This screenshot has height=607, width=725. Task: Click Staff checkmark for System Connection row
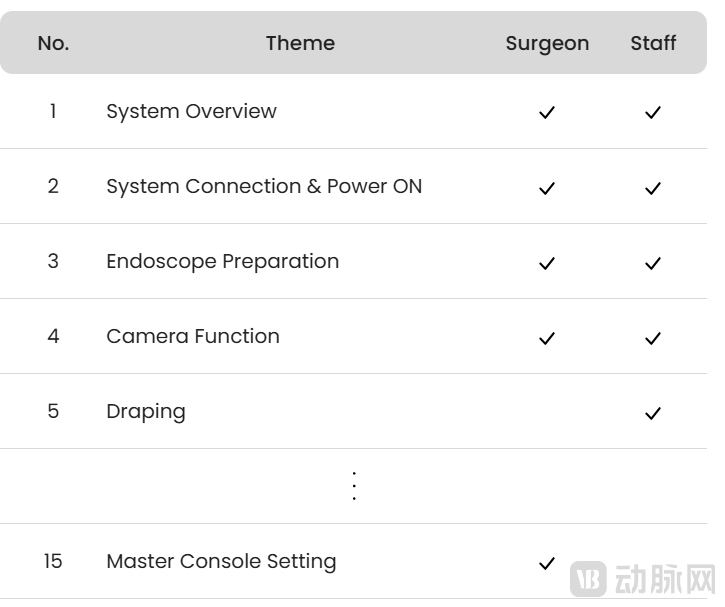click(x=653, y=188)
